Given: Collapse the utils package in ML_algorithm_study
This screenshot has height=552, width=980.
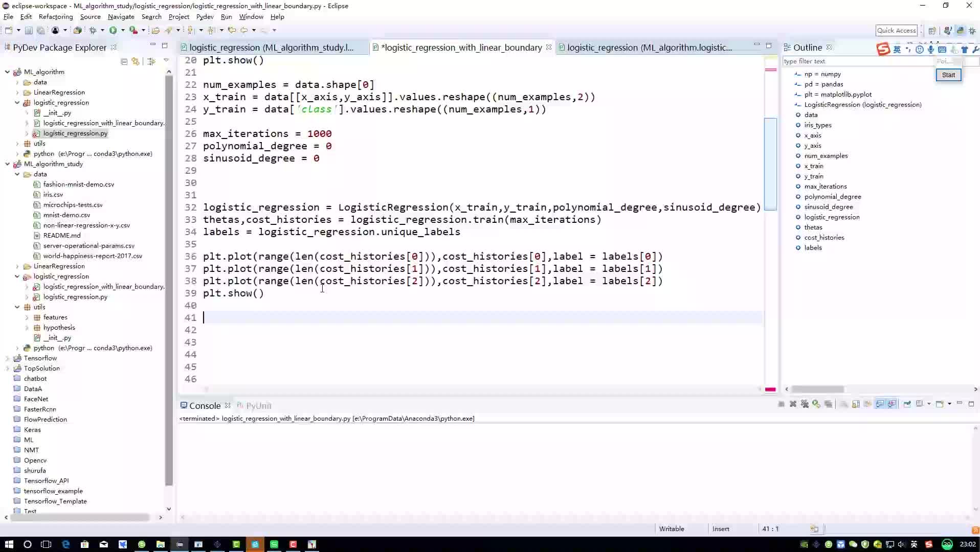Looking at the screenshot, I should (x=17, y=307).
